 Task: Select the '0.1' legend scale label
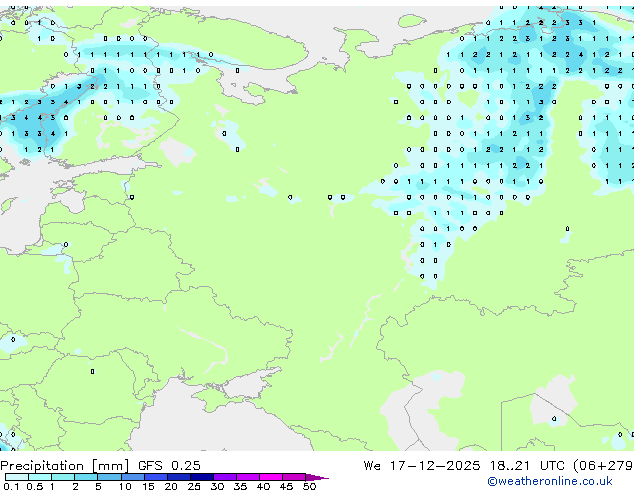[x=10, y=486]
